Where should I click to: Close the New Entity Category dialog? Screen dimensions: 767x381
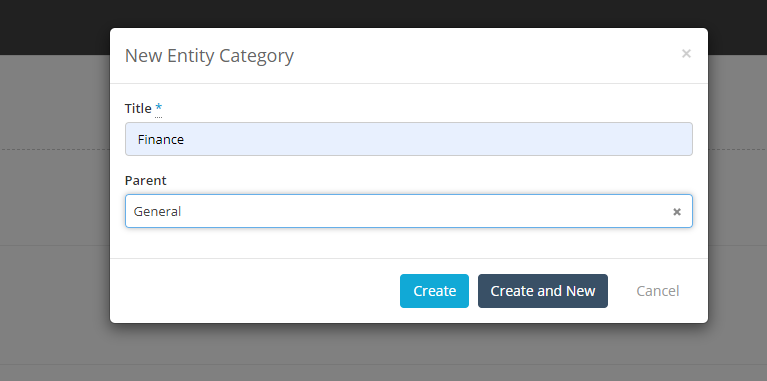coord(686,53)
